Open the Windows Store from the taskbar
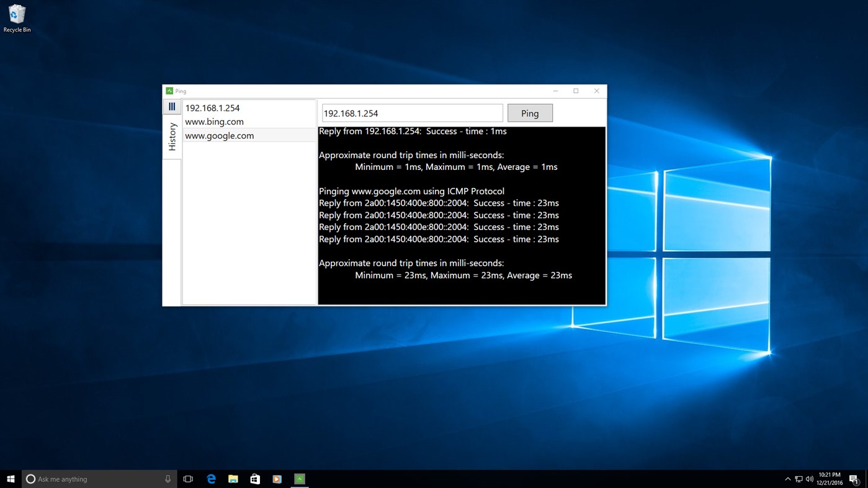The height and width of the screenshot is (488, 868). point(255,478)
